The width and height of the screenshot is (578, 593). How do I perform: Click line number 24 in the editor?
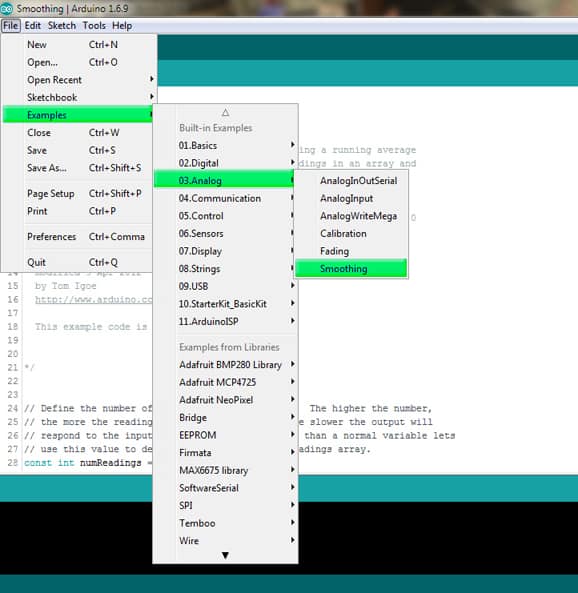pyautogui.click(x=12, y=408)
